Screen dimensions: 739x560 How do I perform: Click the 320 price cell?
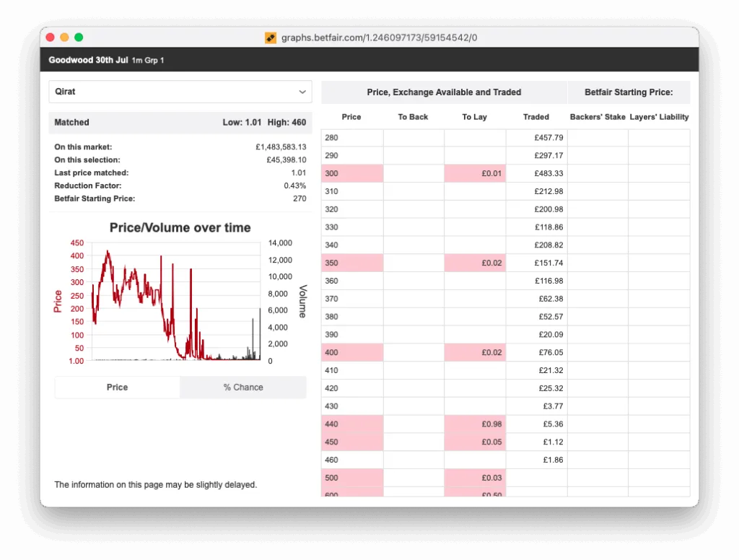(352, 209)
